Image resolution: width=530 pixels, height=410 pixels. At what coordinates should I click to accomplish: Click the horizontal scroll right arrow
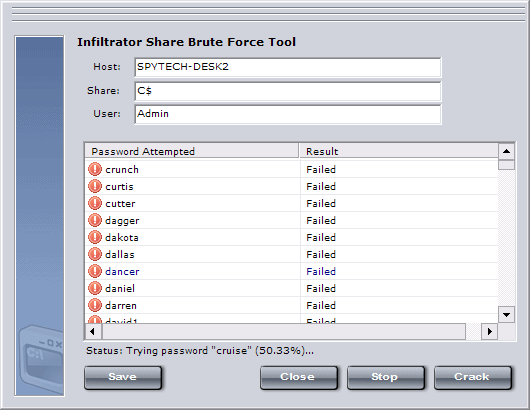coord(489,331)
